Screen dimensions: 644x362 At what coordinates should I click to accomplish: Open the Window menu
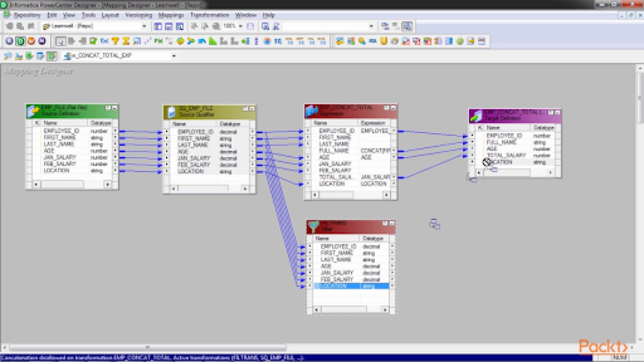click(x=246, y=15)
